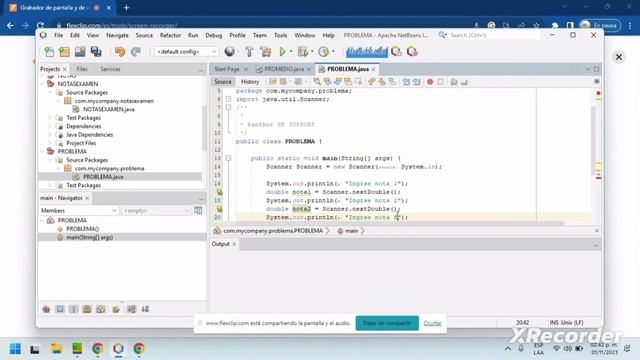
Task: Click the New Project toolbar icon
Action: [x=64, y=52]
